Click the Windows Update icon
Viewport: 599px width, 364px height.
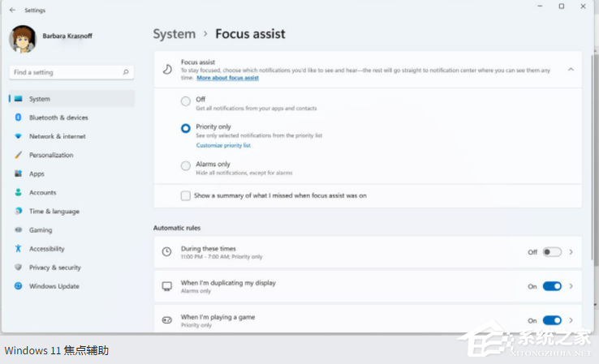point(18,286)
